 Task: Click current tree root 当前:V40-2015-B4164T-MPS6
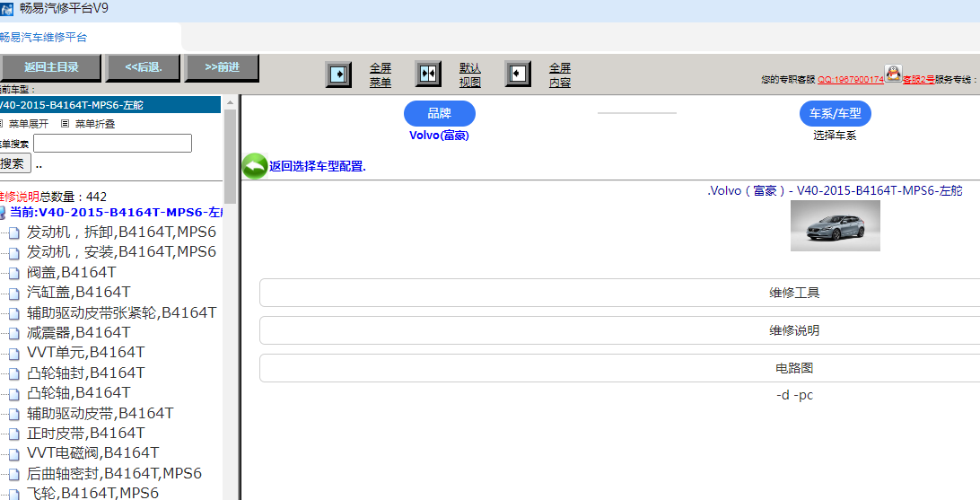pos(116,213)
